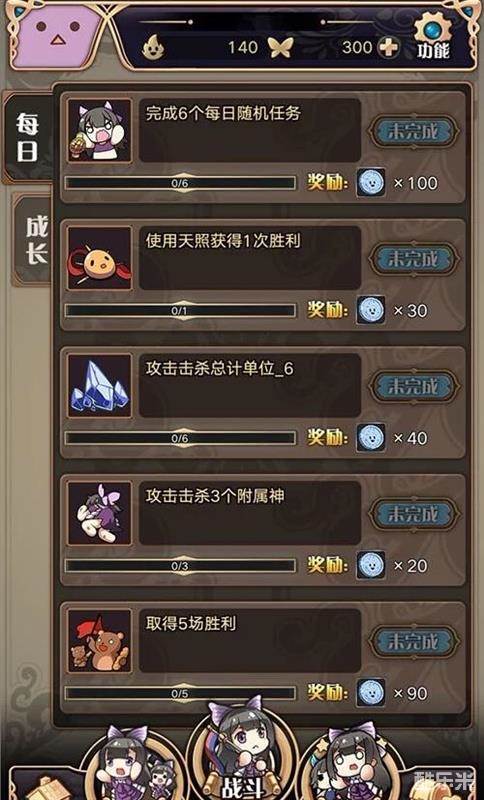Tap the bottom-right chibi girl character button

[352, 765]
